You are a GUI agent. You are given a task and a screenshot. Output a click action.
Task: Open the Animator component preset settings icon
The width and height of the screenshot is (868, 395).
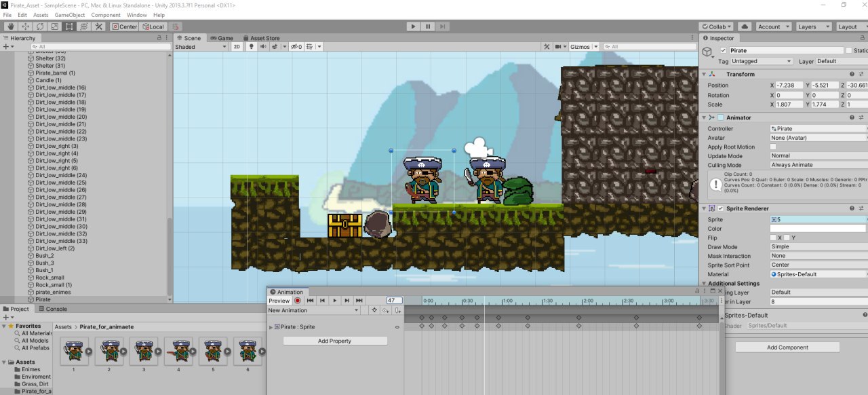(x=862, y=117)
